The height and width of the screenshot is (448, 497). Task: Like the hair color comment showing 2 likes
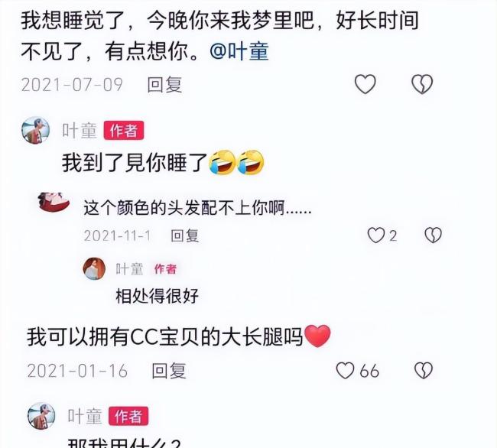(x=375, y=235)
